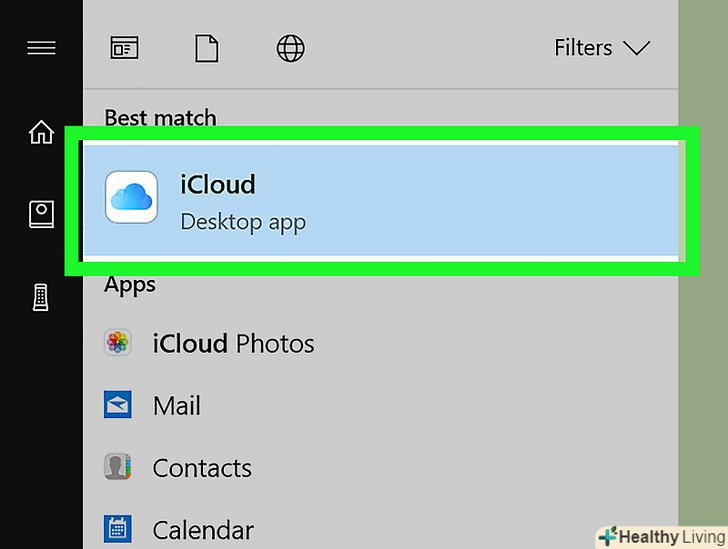Click the iCloud Photos flower icon
728x549 pixels.
click(118, 344)
